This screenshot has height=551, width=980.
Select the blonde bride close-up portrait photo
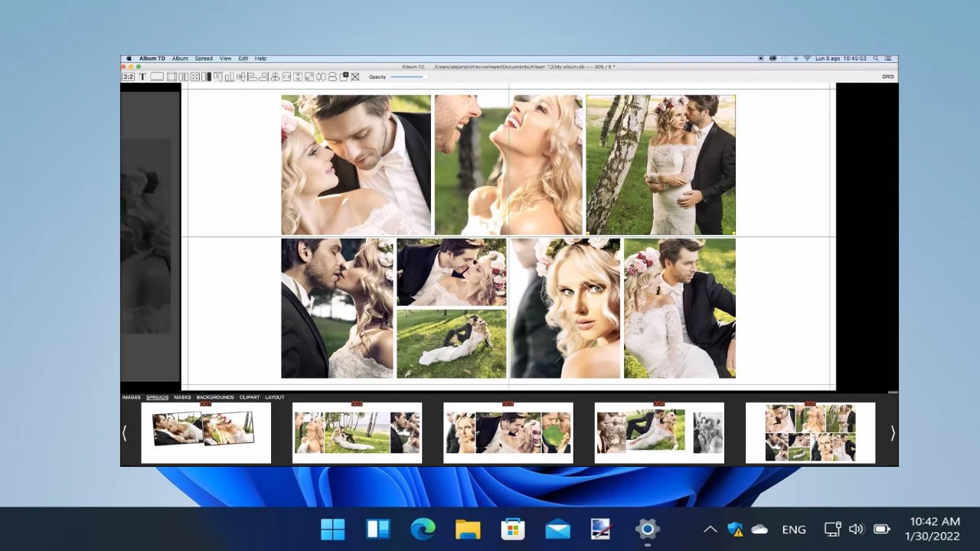[565, 308]
